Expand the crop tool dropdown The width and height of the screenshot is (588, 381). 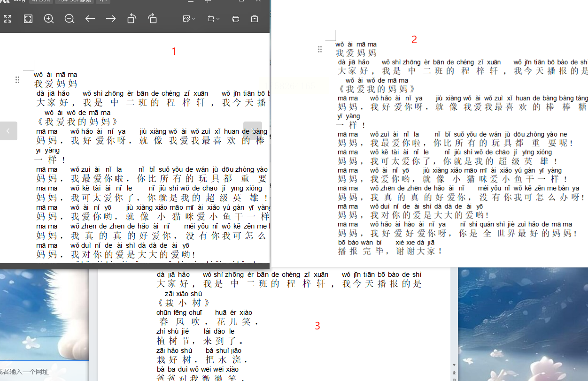tap(214, 19)
